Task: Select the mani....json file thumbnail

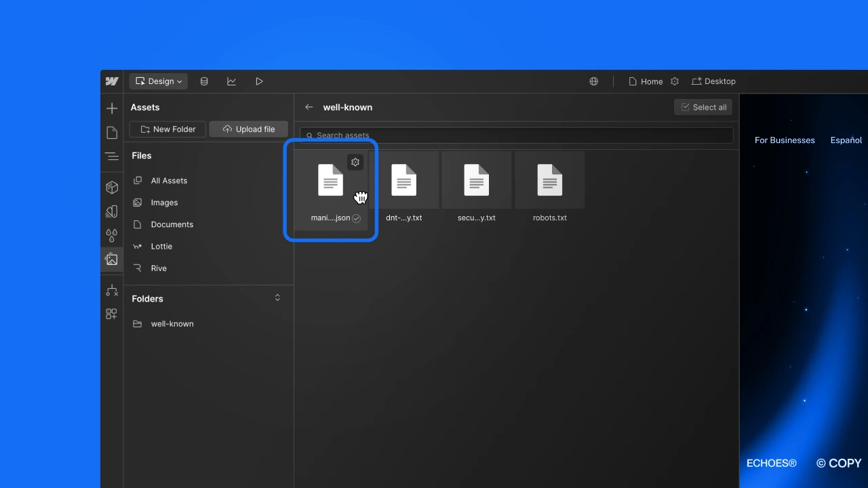Action: pyautogui.click(x=331, y=180)
